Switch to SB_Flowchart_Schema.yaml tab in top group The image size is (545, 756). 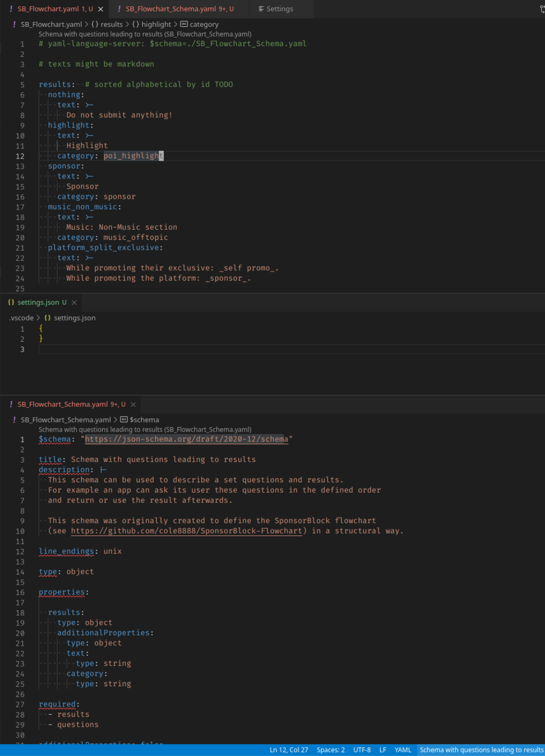(179, 9)
